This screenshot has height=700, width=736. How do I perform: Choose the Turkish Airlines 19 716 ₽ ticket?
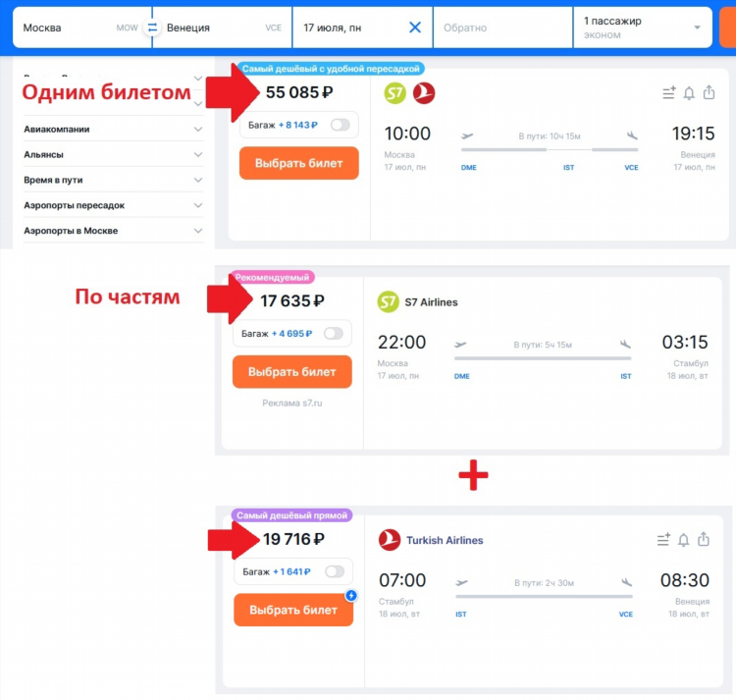(x=293, y=610)
